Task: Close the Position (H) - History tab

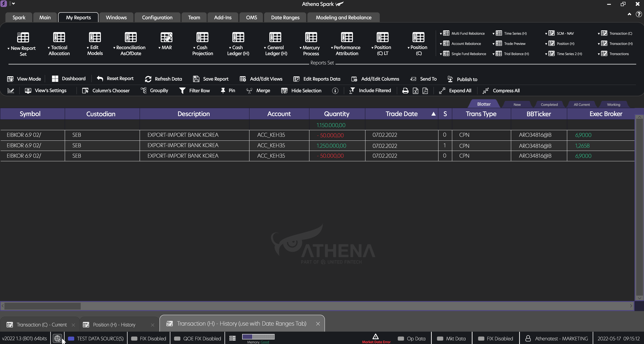Action: pyautogui.click(x=153, y=325)
